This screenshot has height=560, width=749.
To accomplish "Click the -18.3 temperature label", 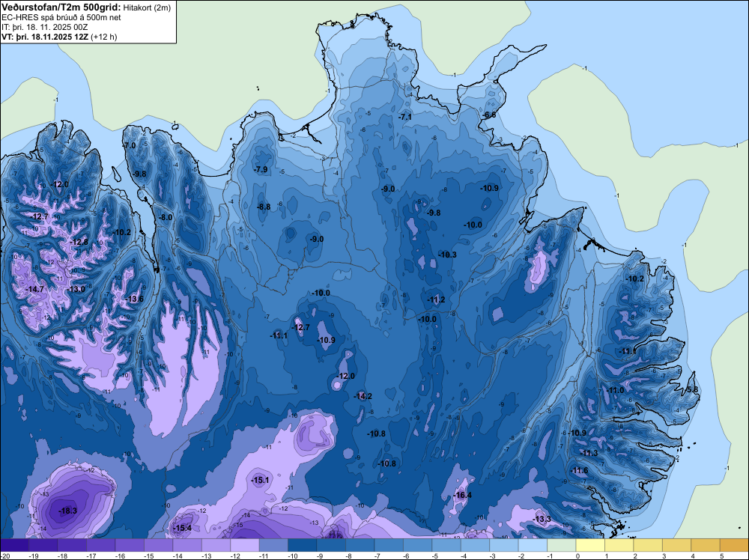I will click(67, 511).
